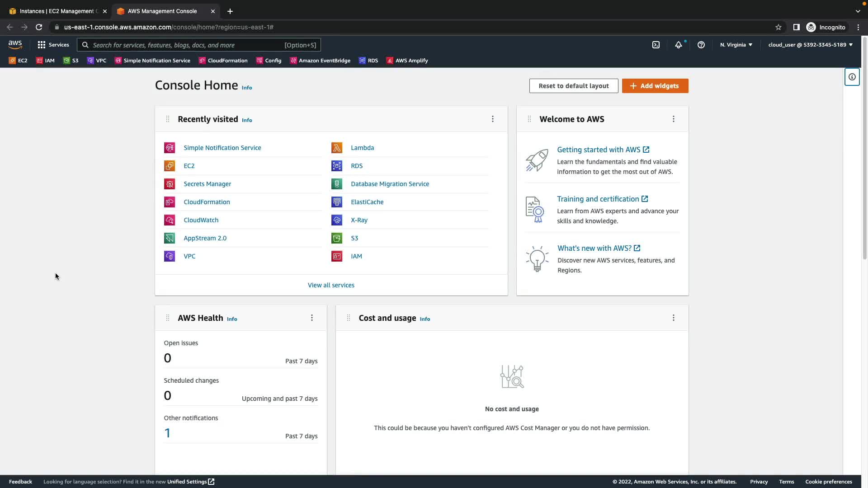Open the notifications bell icon
Viewport: 868px width, 488px height.
pyautogui.click(x=679, y=45)
